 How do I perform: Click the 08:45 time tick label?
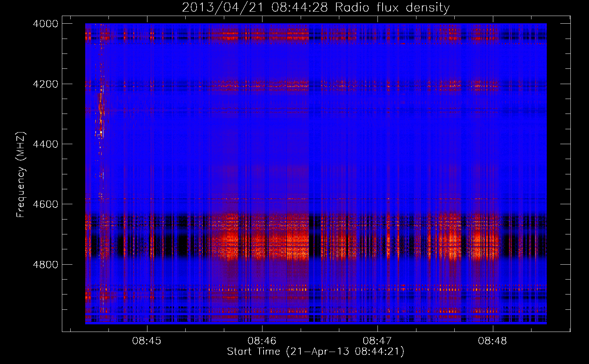pyautogui.click(x=147, y=341)
